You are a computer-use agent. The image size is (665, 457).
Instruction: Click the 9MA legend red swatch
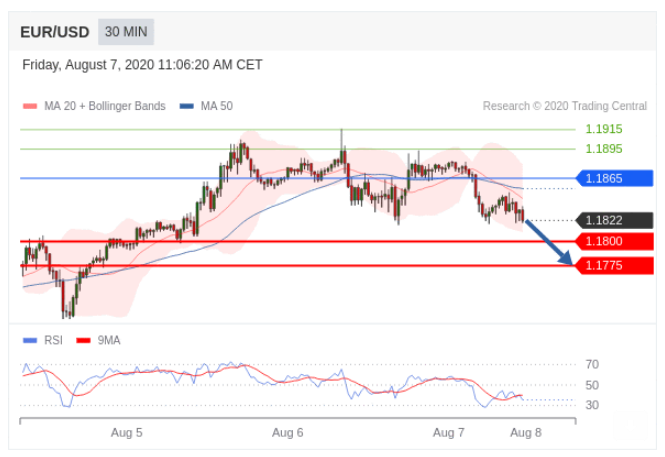point(83,340)
